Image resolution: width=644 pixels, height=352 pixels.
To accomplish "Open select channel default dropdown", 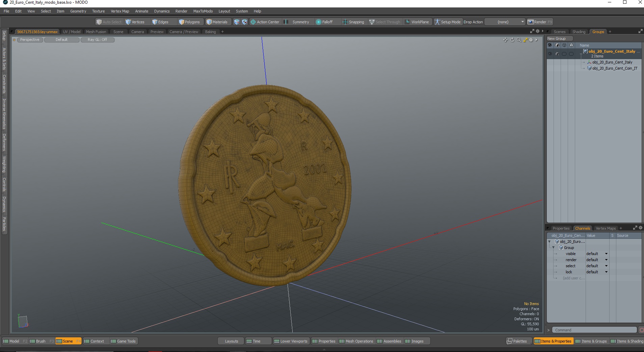I will (597, 266).
